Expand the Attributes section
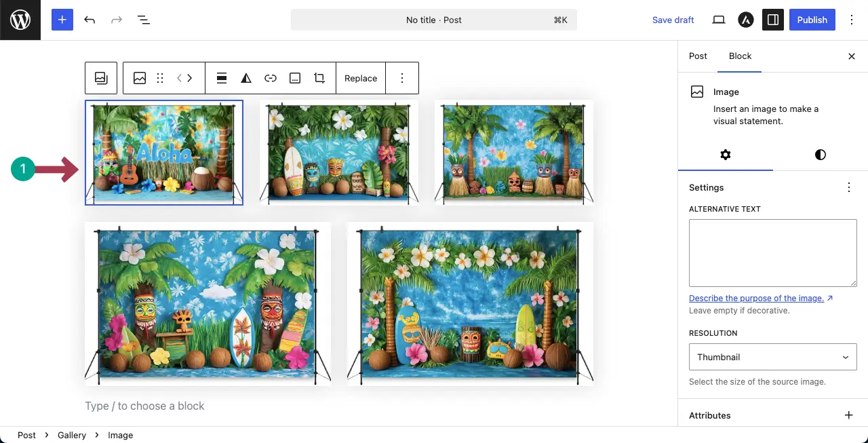This screenshot has width=868, height=443. (848, 415)
